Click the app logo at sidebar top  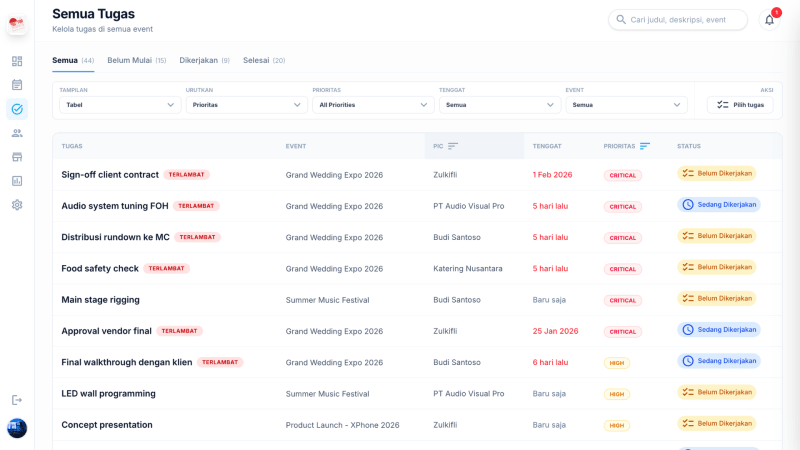17,24
